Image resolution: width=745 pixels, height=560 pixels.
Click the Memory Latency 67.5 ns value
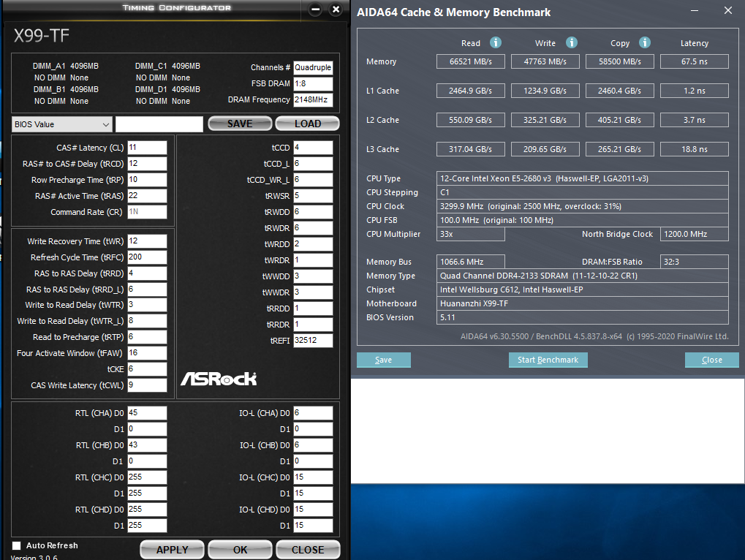[694, 61]
